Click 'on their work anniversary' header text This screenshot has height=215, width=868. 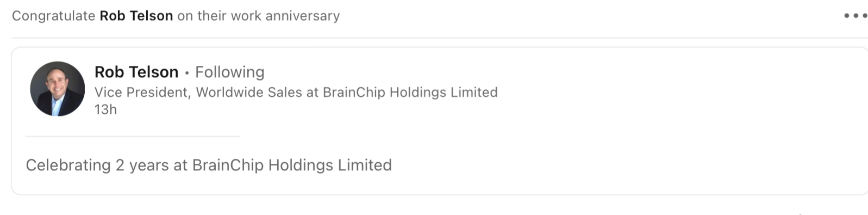pos(259,16)
